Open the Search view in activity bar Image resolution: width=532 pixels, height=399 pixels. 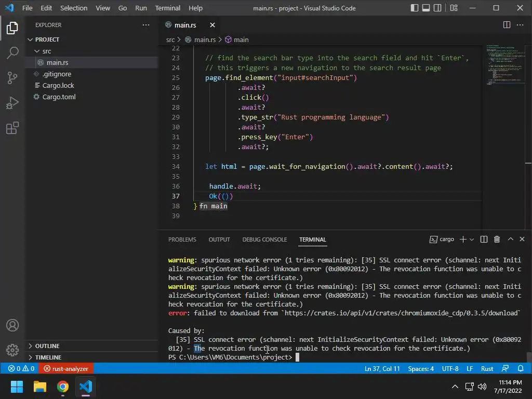click(x=12, y=52)
